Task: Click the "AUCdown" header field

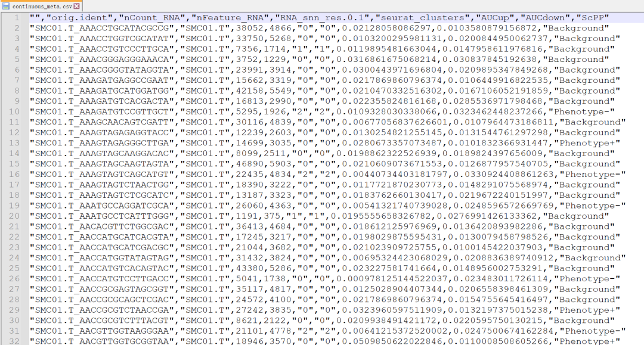Action: coord(537,18)
